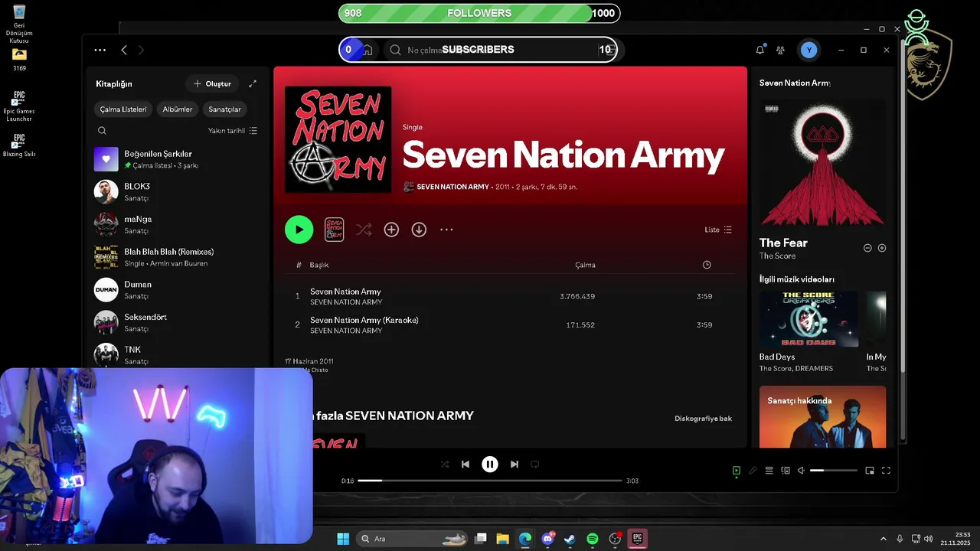The image size is (980, 551).
Task: Toggle repeat in the bottom player bar
Action: 535,464
